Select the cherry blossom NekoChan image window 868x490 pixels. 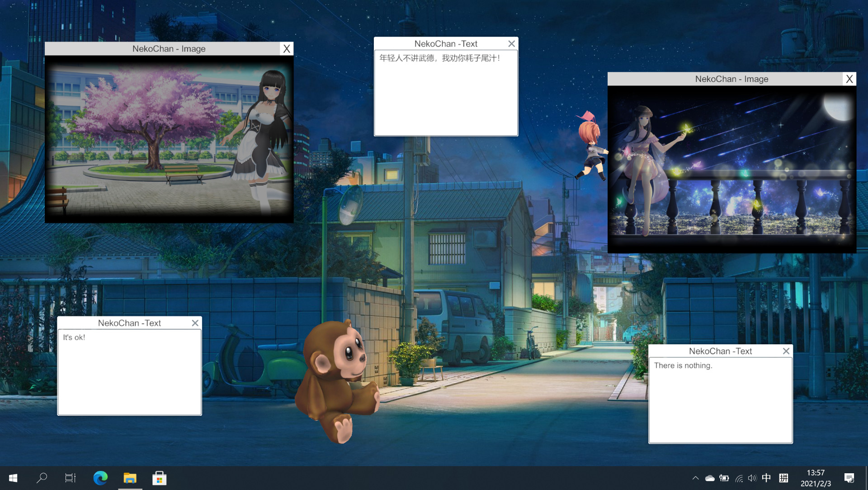pyautogui.click(x=169, y=48)
